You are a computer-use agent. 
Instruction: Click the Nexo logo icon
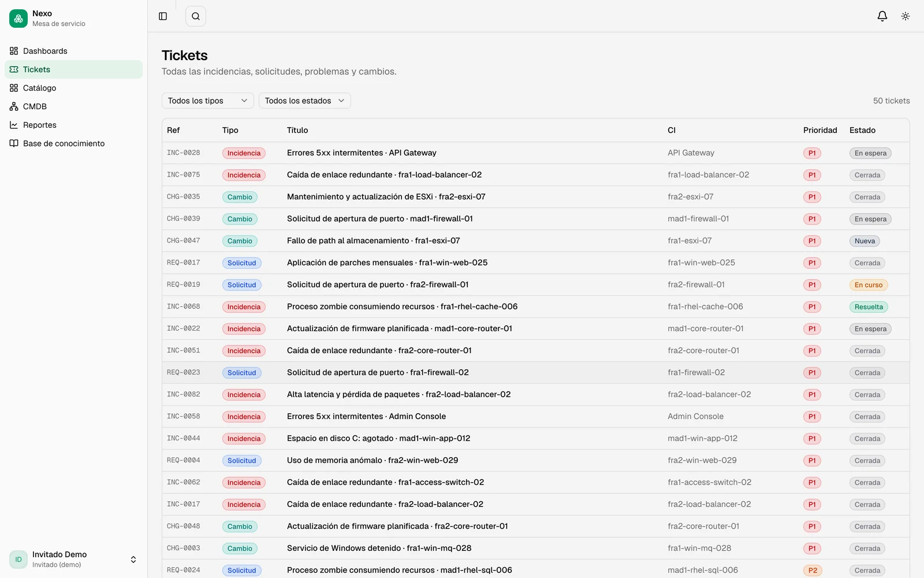pyautogui.click(x=18, y=18)
